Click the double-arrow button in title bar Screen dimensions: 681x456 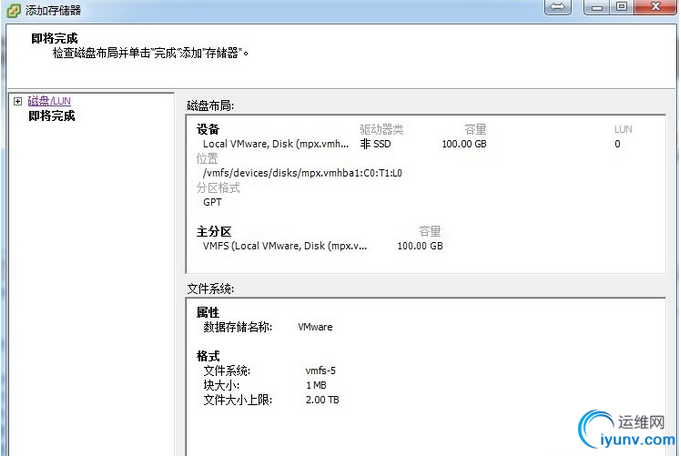coord(558,7)
